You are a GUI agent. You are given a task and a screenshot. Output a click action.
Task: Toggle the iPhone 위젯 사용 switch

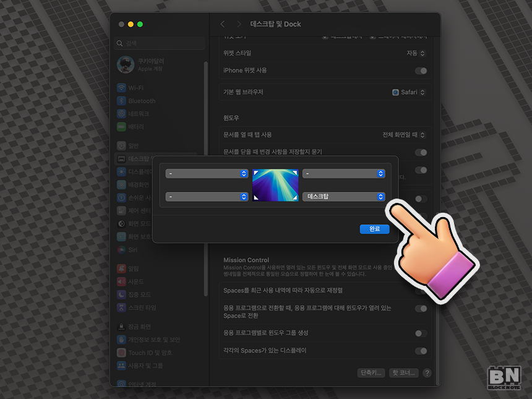pyautogui.click(x=421, y=71)
